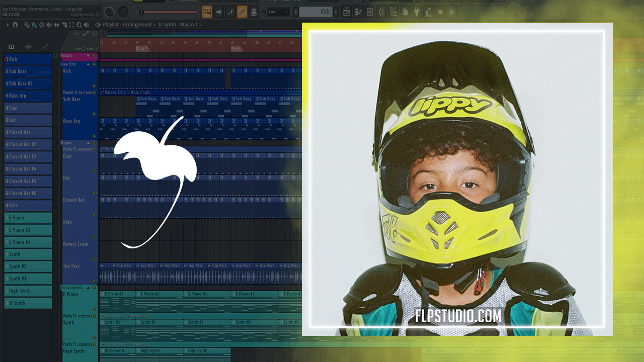This screenshot has height=362, width=644.
Task: Open the Mixer icon
Action: click(381, 12)
